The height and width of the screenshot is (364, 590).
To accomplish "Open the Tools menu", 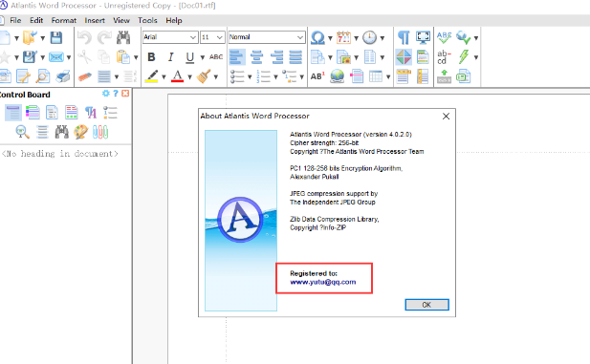I will pyautogui.click(x=147, y=20).
